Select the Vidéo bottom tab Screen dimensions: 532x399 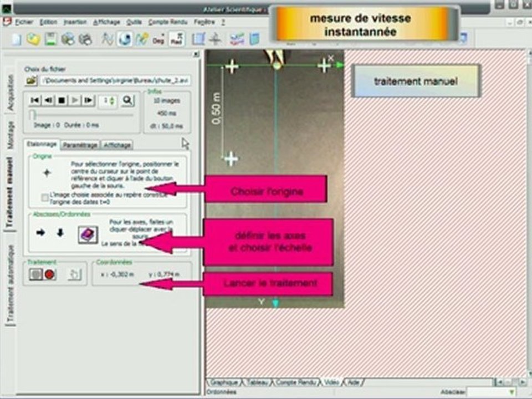pos(332,382)
